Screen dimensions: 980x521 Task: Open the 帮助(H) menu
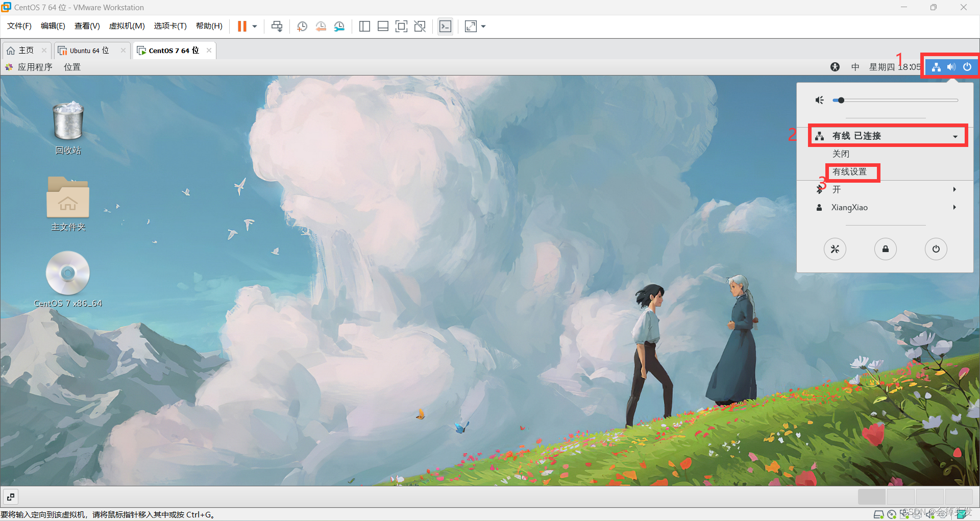pyautogui.click(x=209, y=26)
